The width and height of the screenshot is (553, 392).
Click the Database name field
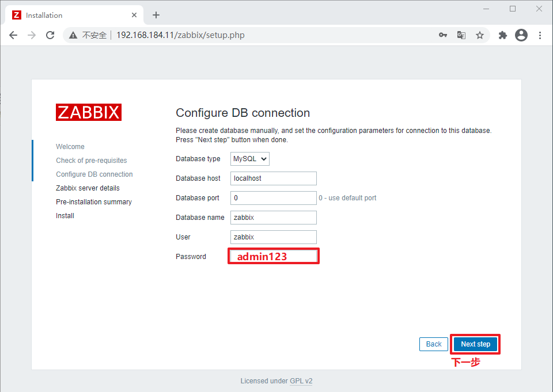(273, 218)
